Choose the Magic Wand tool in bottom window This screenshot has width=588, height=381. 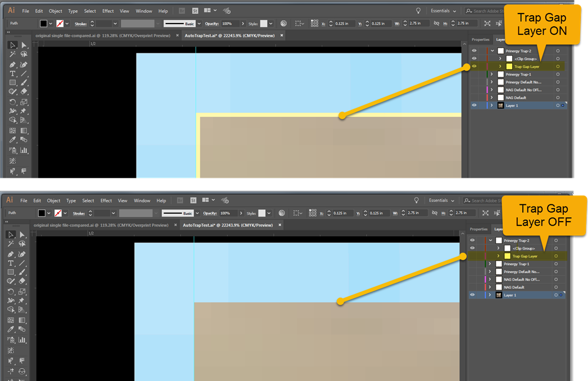pyautogui.click(x=11, y=244)
